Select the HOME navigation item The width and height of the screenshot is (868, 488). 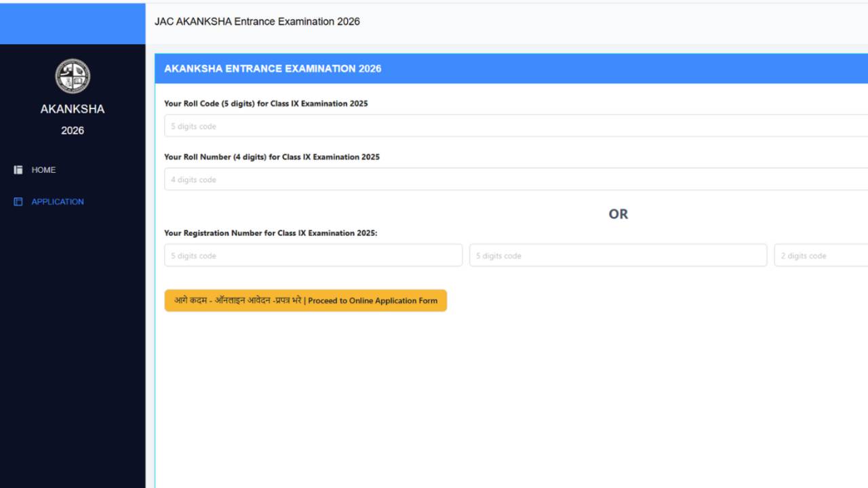[44, 169]
